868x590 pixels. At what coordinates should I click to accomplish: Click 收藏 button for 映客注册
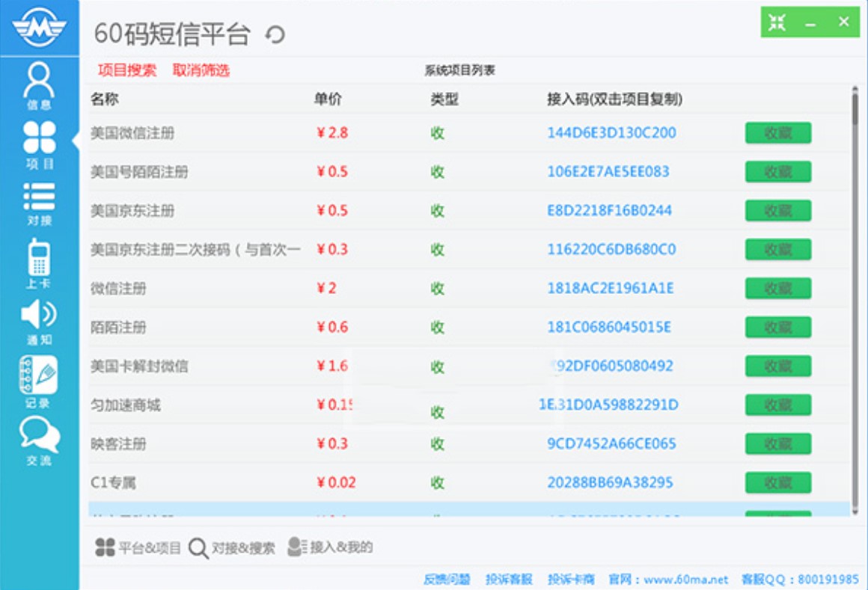777,444
